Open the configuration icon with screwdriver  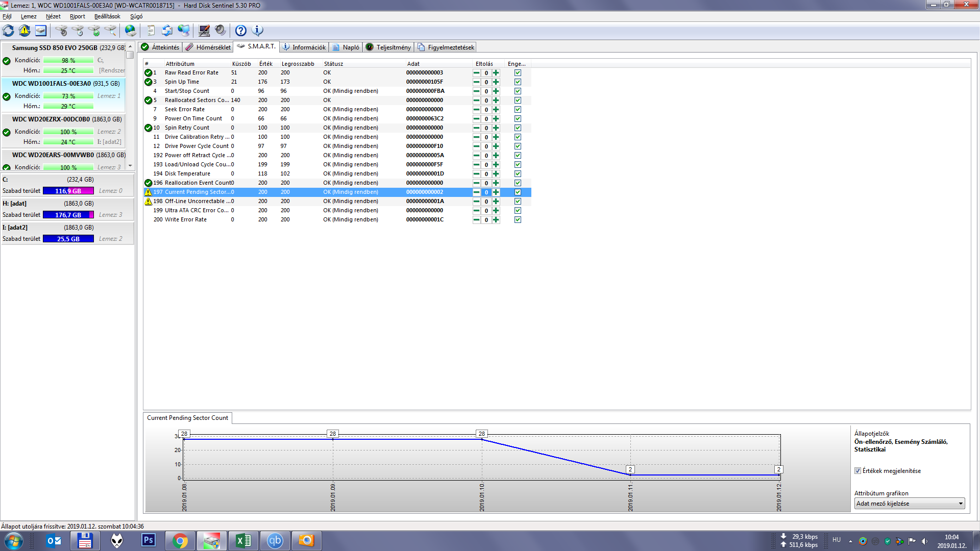pyautogui.click(x=204, y=31)
